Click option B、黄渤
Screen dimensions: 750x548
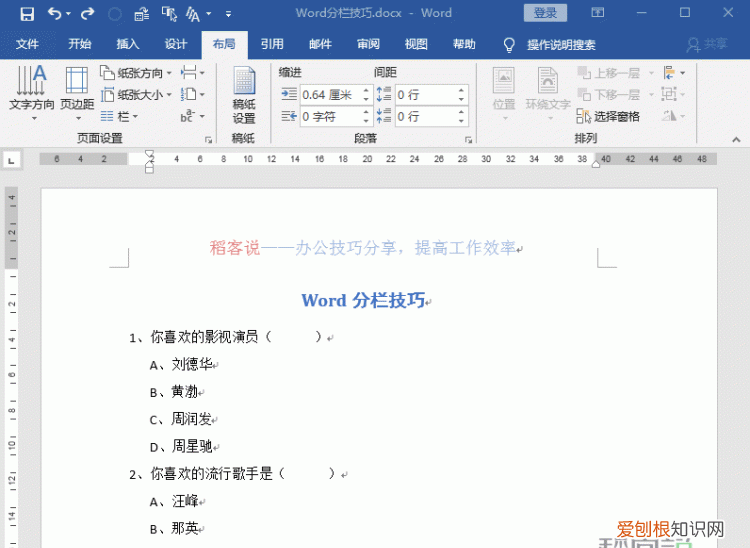coord(174,392)
